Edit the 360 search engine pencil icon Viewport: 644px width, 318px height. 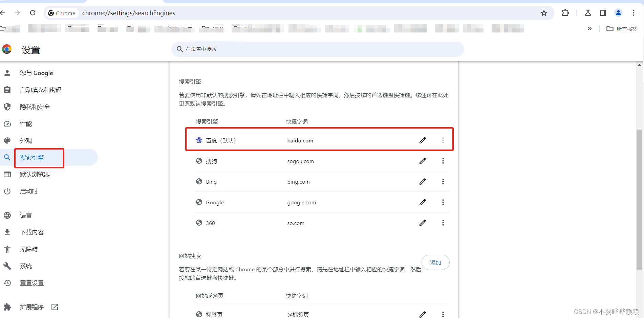tap(423, 223)
